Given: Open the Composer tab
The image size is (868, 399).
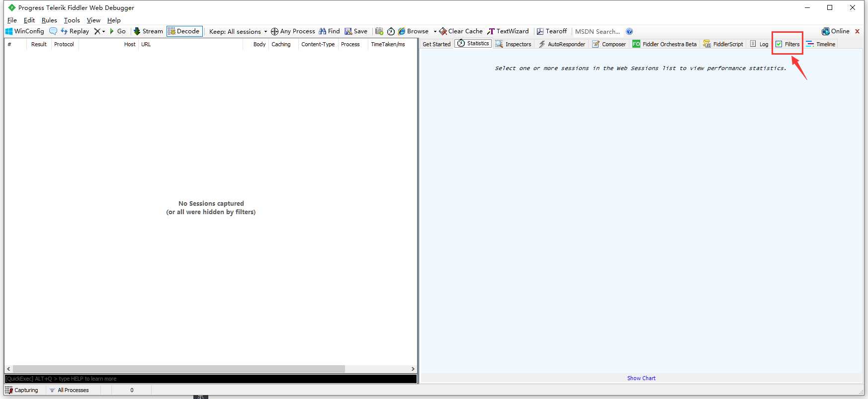Looking at the screenshot, I should (609, 44).
